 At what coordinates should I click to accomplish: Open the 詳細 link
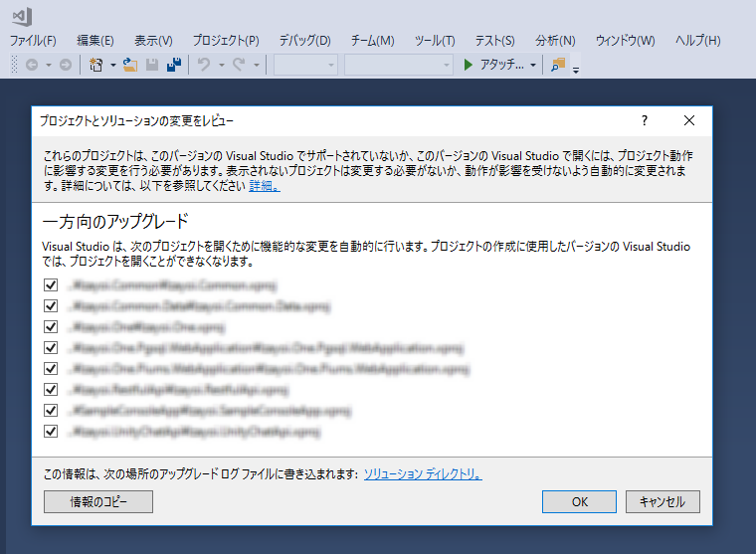tap(265, 186)
